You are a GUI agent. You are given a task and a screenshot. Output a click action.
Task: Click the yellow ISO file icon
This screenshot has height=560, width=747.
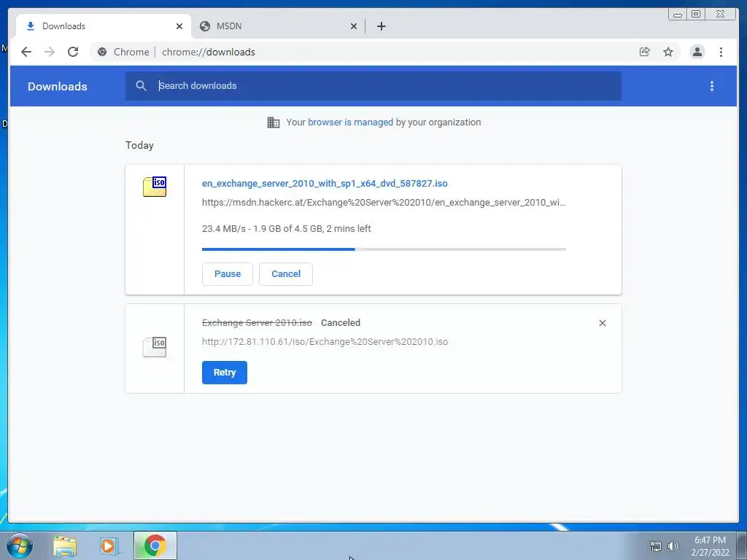(155, 186)
